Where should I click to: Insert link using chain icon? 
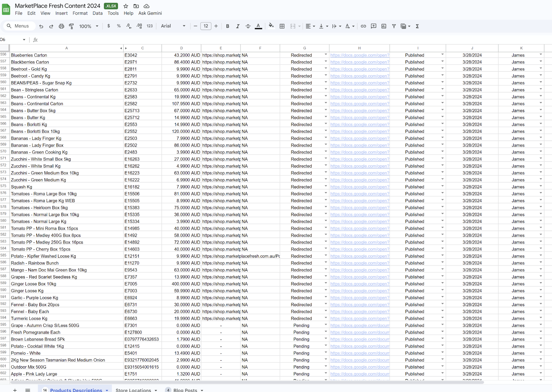(363, 26)
